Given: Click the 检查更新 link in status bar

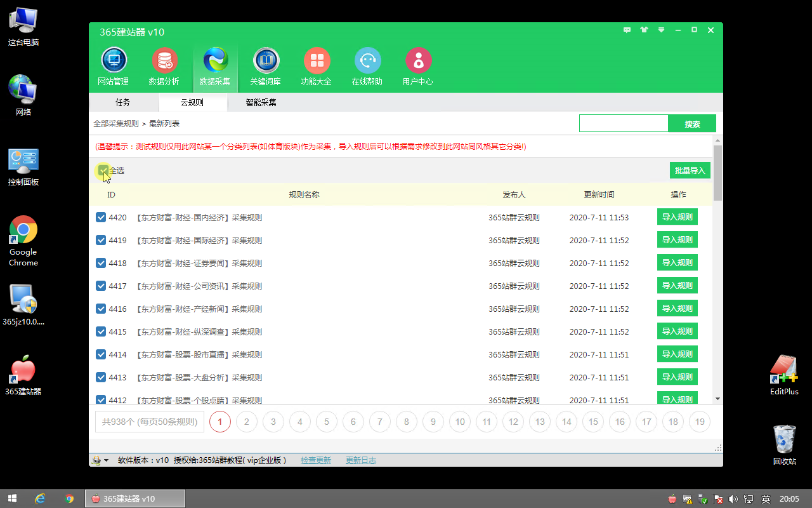Looking at the screenshot, I should tap(316, 460).
